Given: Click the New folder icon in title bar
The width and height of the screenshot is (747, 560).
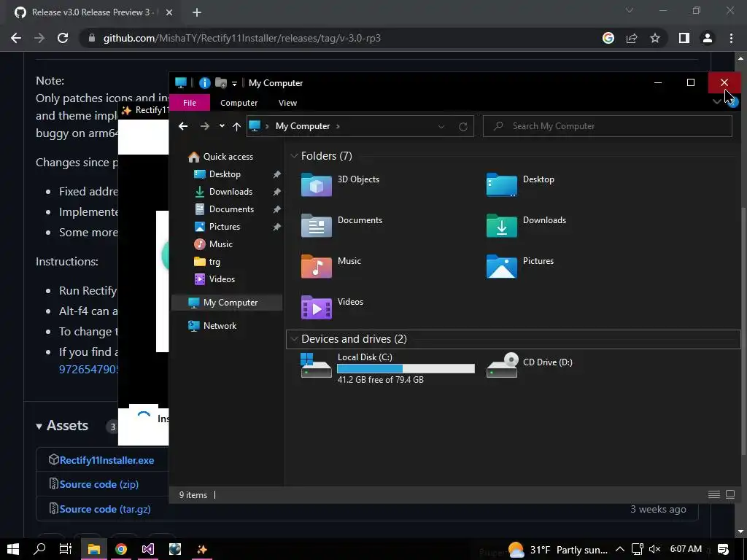Looking at the screenshot, I should pos(220,83).
